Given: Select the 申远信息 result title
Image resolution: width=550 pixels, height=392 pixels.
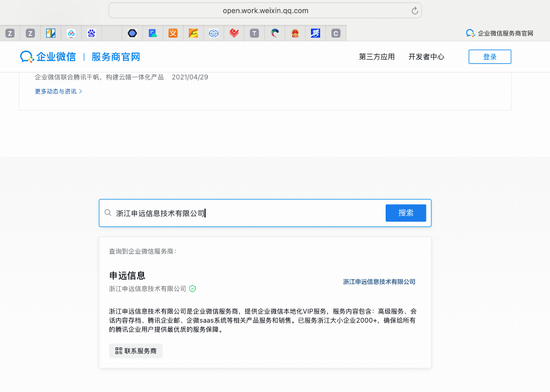Looking at the screenshot, I should [x=127, y=275].
